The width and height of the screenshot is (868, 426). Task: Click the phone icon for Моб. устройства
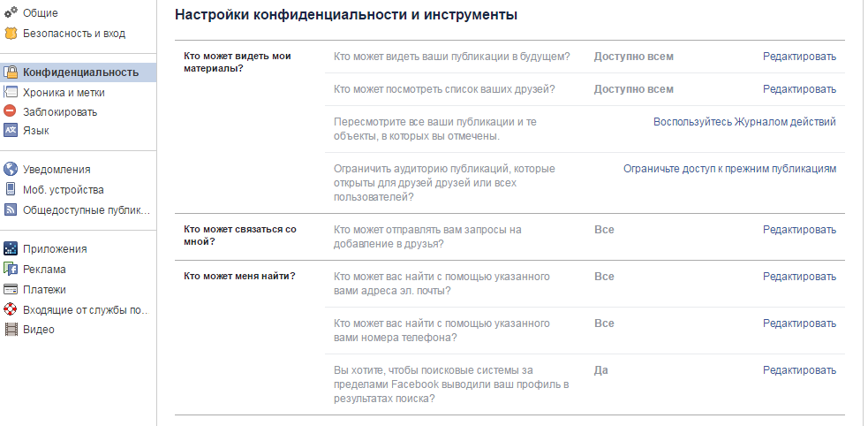click(x=11, y=189)
